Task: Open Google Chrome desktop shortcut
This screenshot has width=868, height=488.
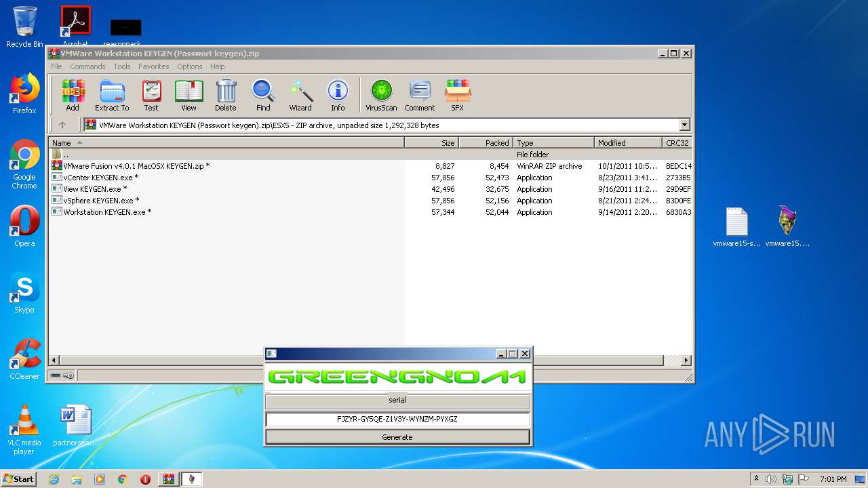Action: tap(24, 165)
